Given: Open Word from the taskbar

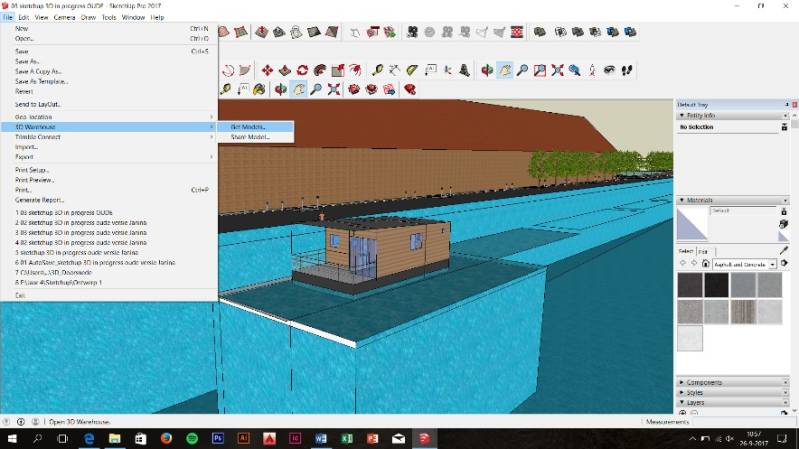Looking at the screenshot, I should point(321,438).
